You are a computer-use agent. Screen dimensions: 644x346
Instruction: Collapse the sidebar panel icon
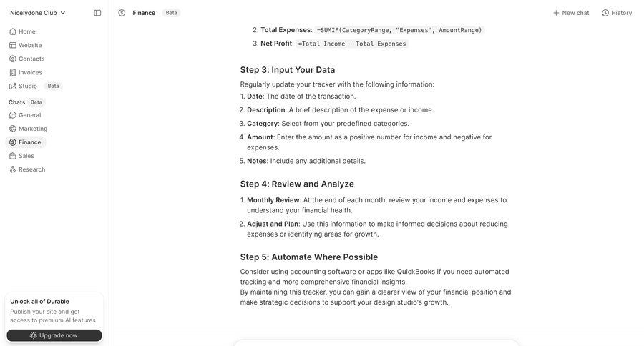tap(97, 13)
